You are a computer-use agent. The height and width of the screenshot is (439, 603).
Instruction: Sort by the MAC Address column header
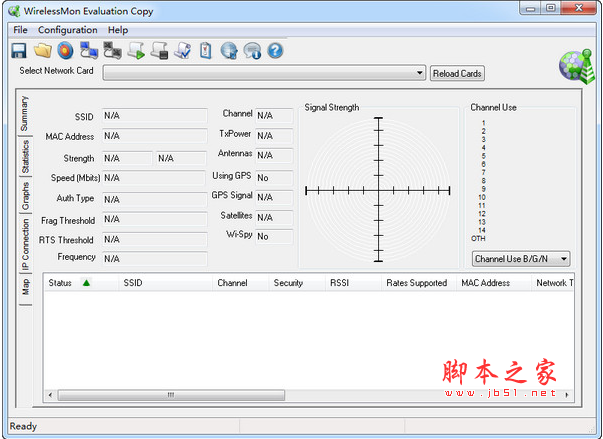[493, 283]
